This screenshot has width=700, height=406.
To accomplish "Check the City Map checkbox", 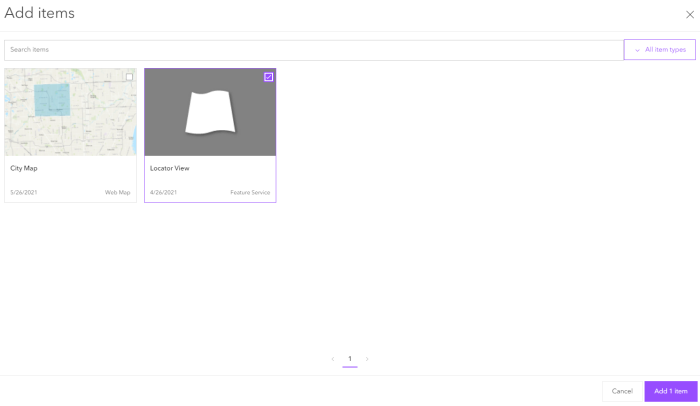I will (x=129, y=77).
